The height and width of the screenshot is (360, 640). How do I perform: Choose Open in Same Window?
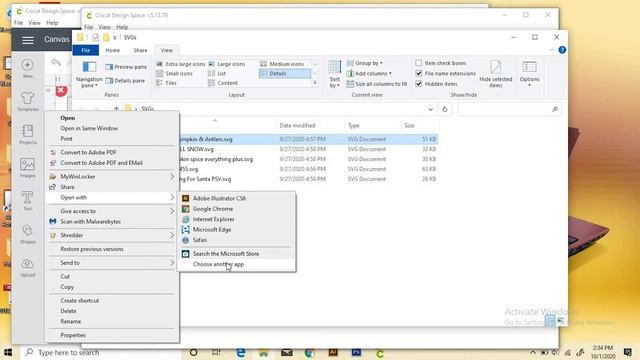pyautogui.click(x=111, y=128)
